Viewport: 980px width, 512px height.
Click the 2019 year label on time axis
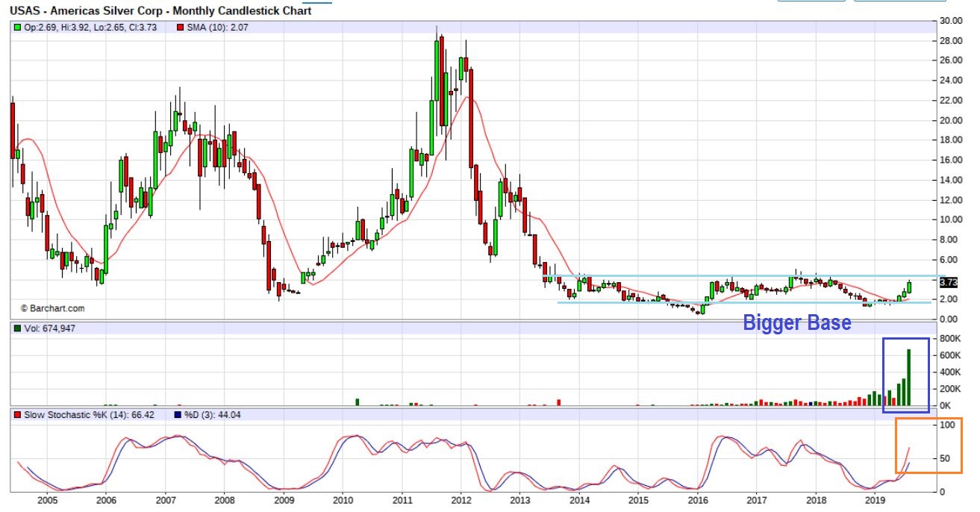point(875,499)
